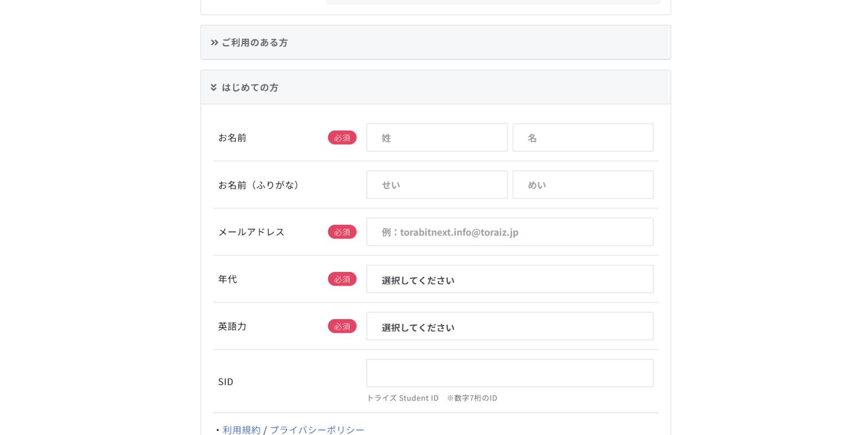Collapse the はじめての方 section heading text

250,87
